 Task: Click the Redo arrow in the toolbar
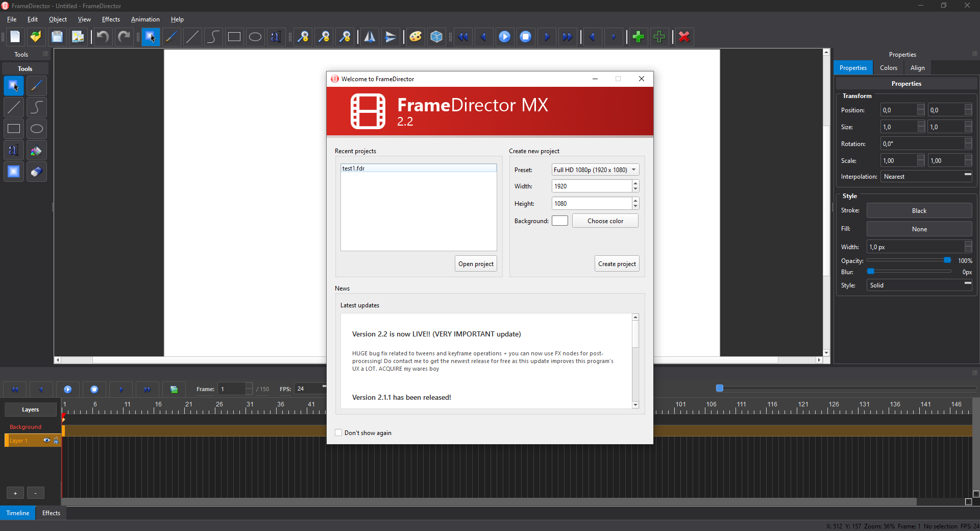[124, 37]
